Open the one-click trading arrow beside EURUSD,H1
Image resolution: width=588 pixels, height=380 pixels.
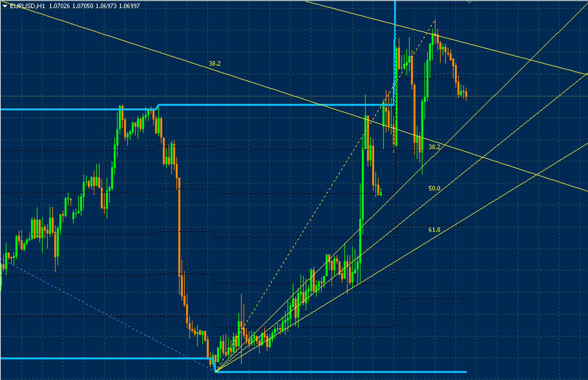pos(5,6)
